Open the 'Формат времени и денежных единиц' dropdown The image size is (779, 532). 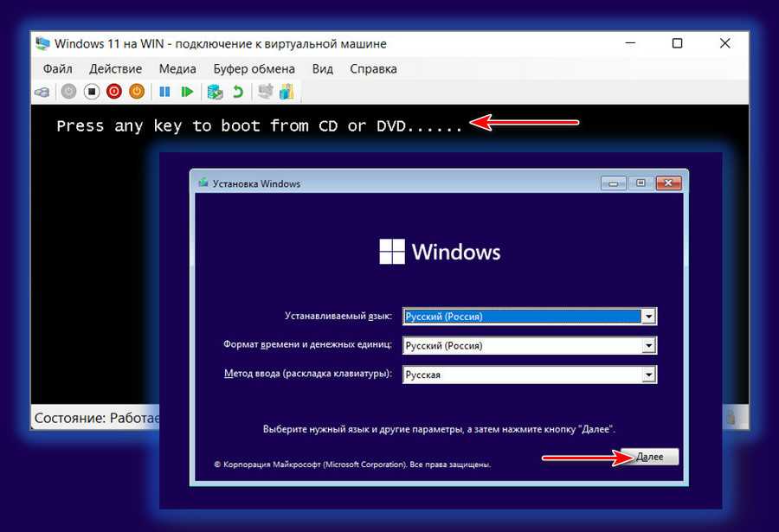tap(648, 346)
